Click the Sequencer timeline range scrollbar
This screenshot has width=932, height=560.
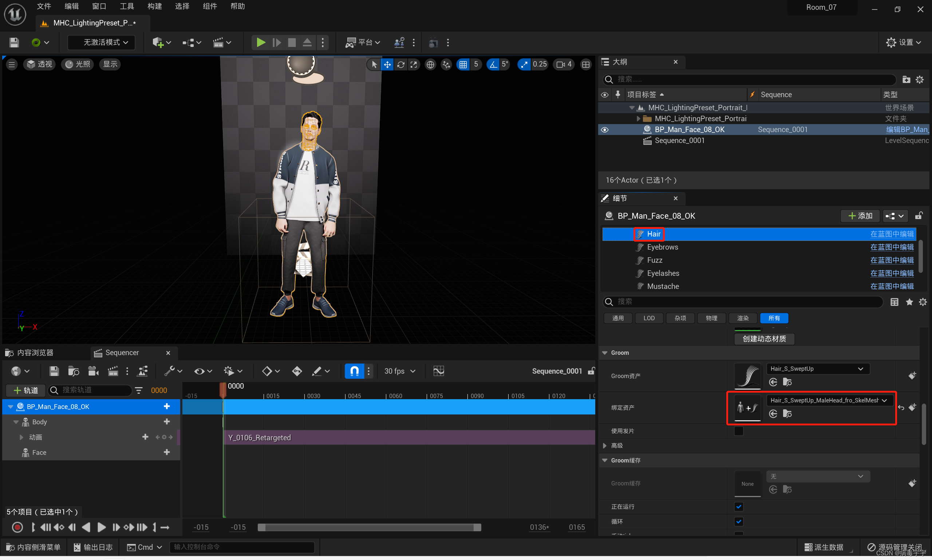[x=369, y=528]
